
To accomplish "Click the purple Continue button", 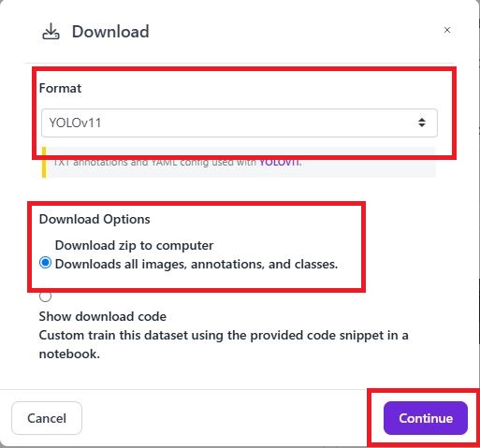I will (x=426, y=418).
